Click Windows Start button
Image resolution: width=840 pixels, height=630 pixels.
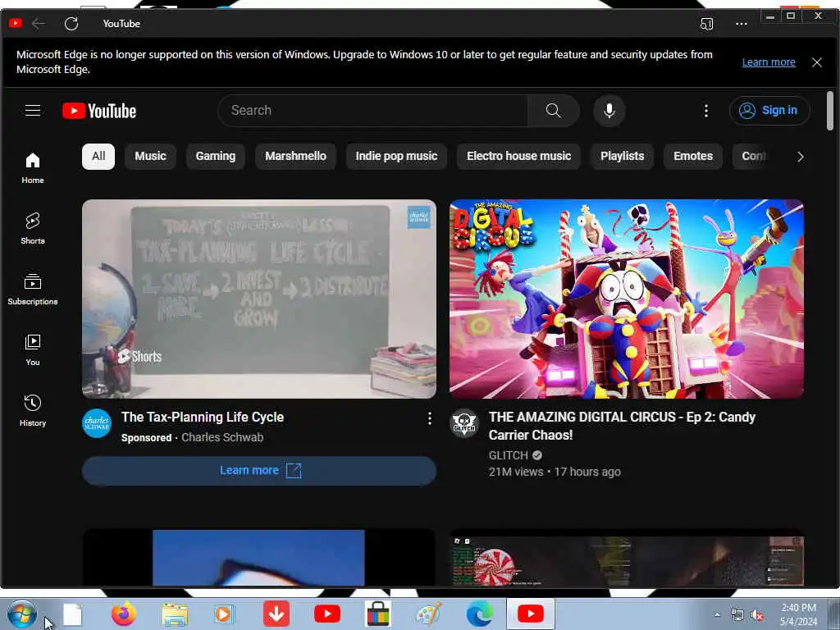pos(22,614)
